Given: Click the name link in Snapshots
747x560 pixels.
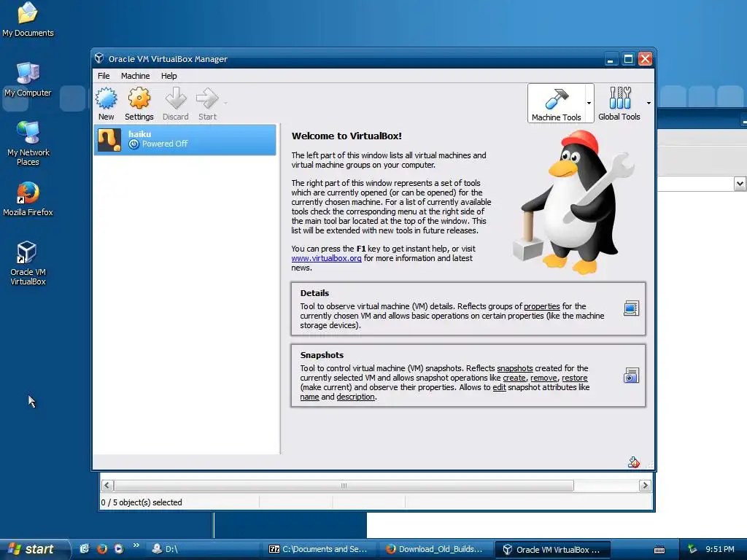Looking at the screenshot, I should point(309,397).
